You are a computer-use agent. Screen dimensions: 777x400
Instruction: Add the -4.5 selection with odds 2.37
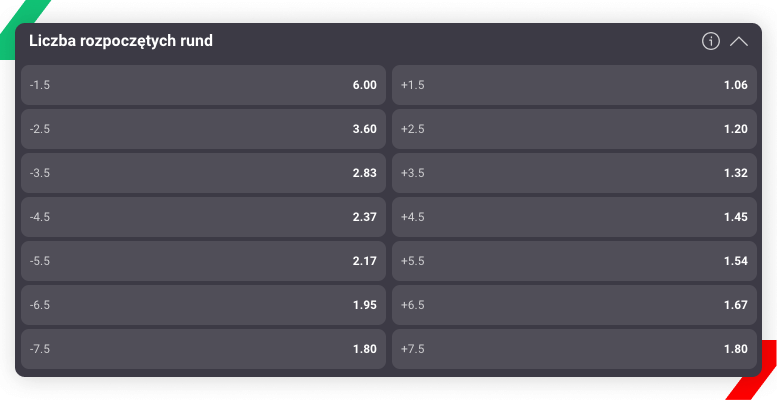[203, 217]
